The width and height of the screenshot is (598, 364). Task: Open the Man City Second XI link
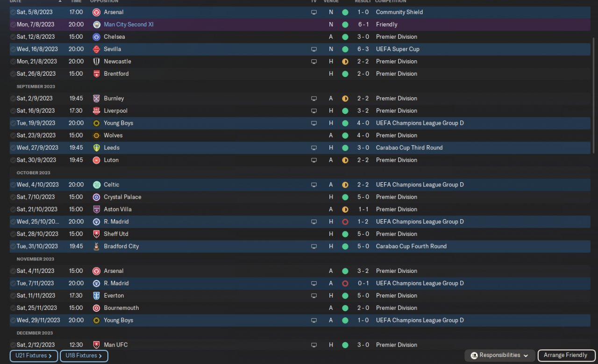coord(128,24)
